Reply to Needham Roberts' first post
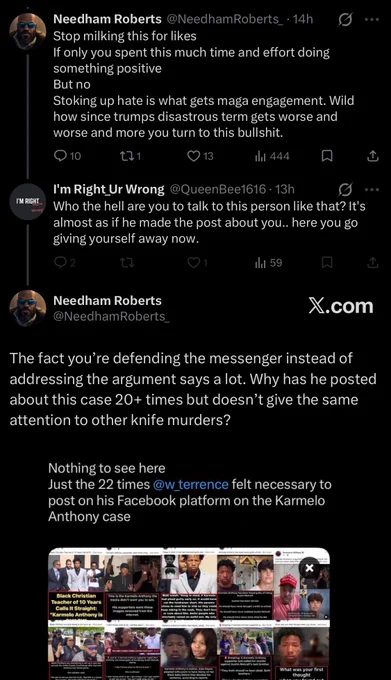This screenshot has width=391, height=680. pyautogui.click(x=67, y=156)
